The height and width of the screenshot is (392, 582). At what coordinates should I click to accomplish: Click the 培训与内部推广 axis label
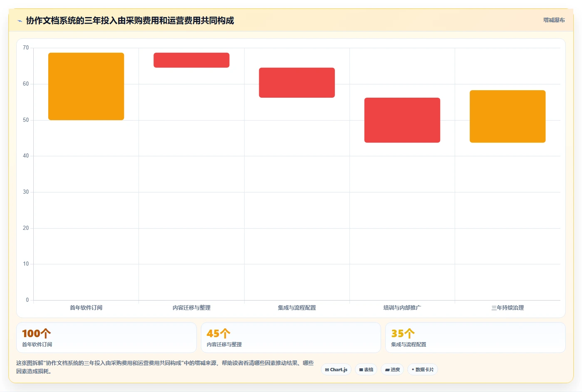pyautogui.click(x=402, y=308)
